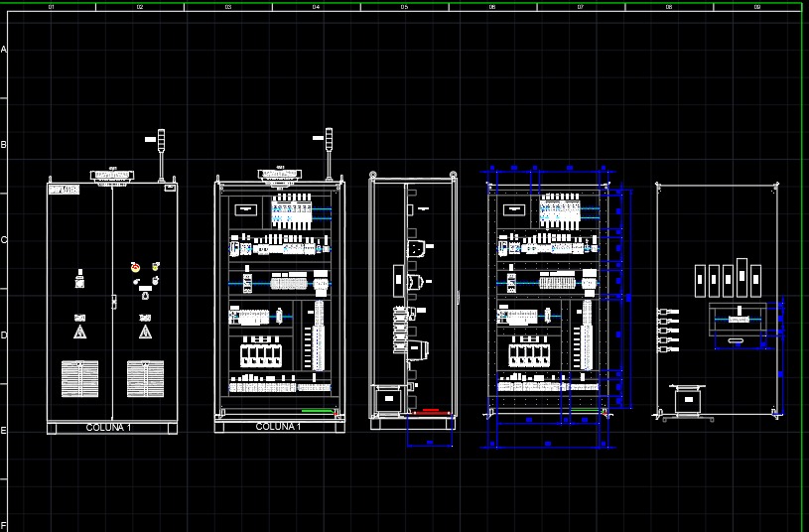Pick the green bar at open cabinet base
809x532 pixels.
pyautogui.click(x=316, y=410)
